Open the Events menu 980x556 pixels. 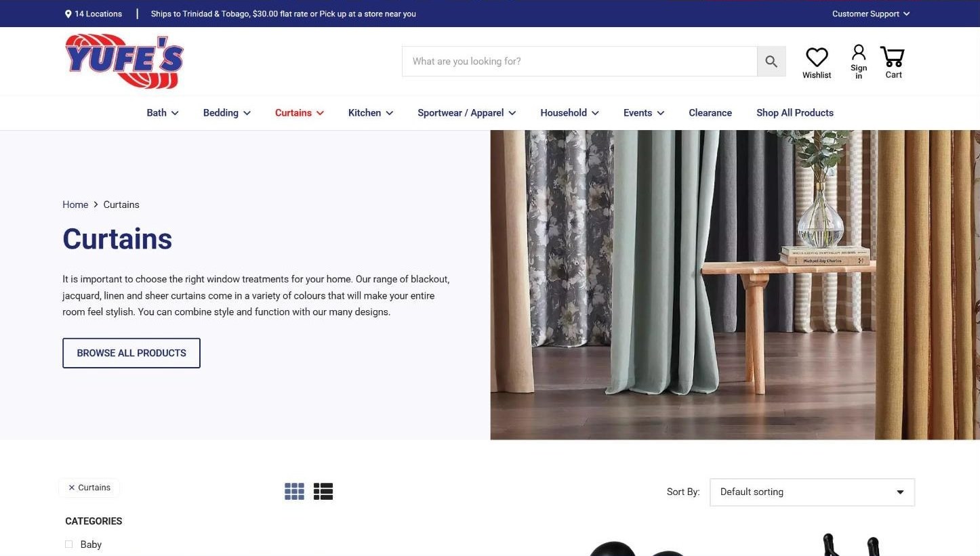[644, 113]
